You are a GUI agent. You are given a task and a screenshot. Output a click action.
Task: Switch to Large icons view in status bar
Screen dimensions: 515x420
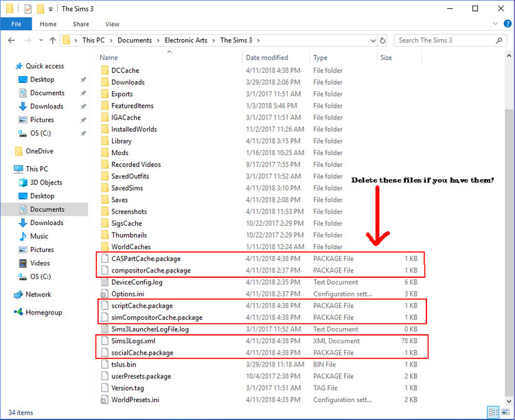click(505, 412)
